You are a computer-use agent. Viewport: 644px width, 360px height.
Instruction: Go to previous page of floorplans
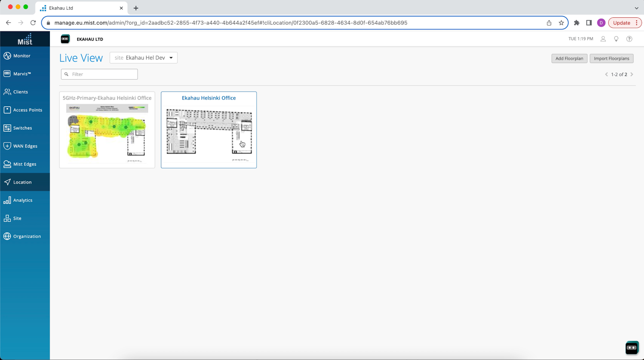pos(607,74)
